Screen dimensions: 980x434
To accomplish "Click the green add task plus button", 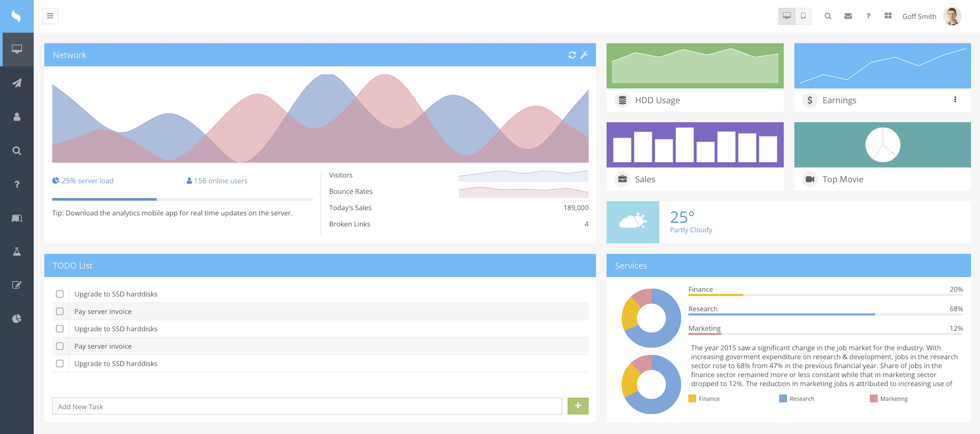I will (x=578, y=406).
